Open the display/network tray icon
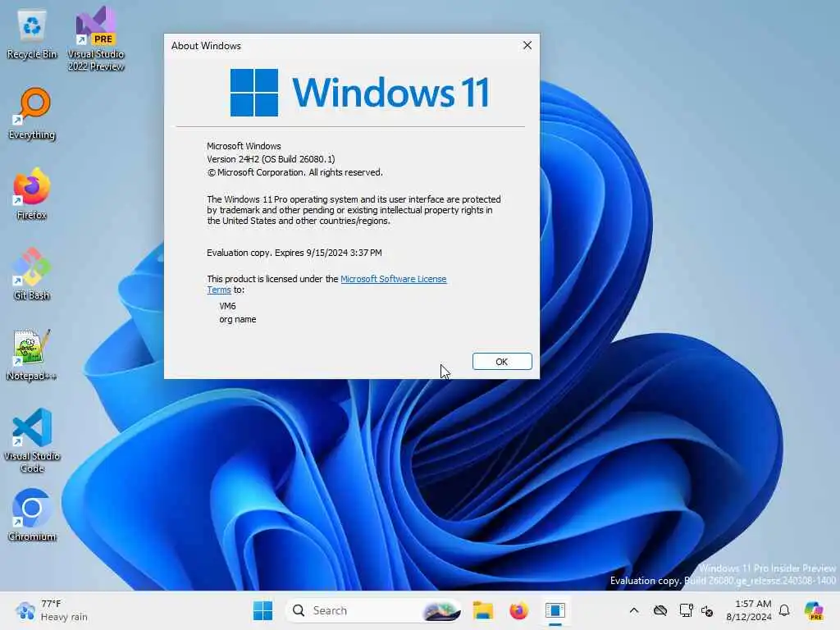Screen dimensions: 840x630 [686, 610]
